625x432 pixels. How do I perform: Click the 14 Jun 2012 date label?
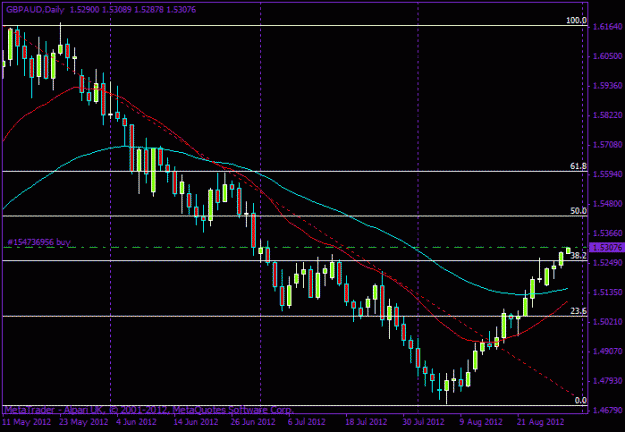pyautogui.click(x=196, y=422)
